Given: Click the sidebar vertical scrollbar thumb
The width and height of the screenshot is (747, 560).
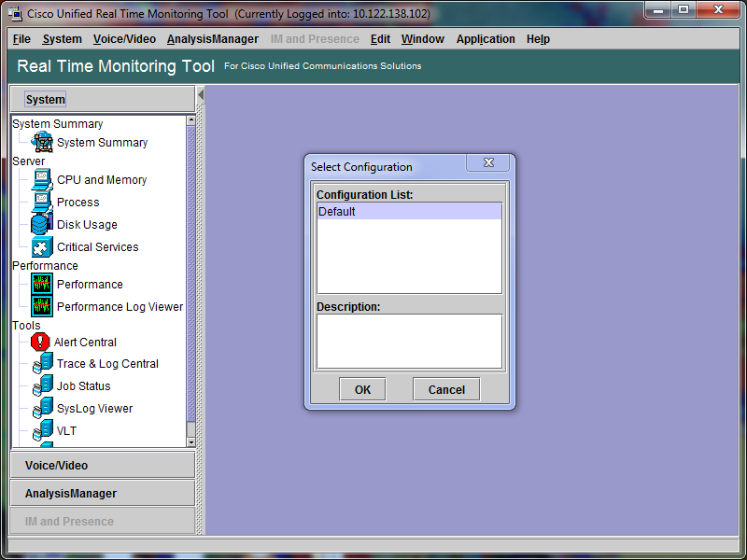Looking at the screenshot, I should 191,273.
